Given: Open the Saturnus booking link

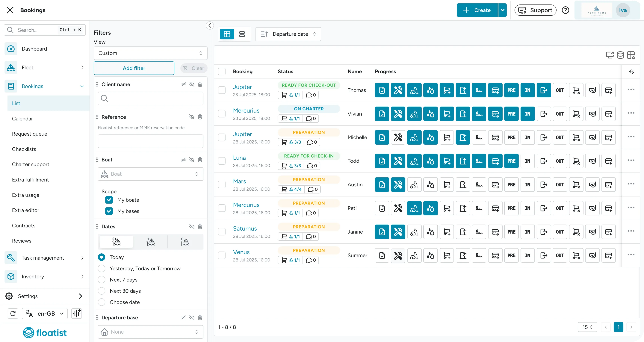Looking at the screenshot, I should pyautogui.click(x=245, y=228).
